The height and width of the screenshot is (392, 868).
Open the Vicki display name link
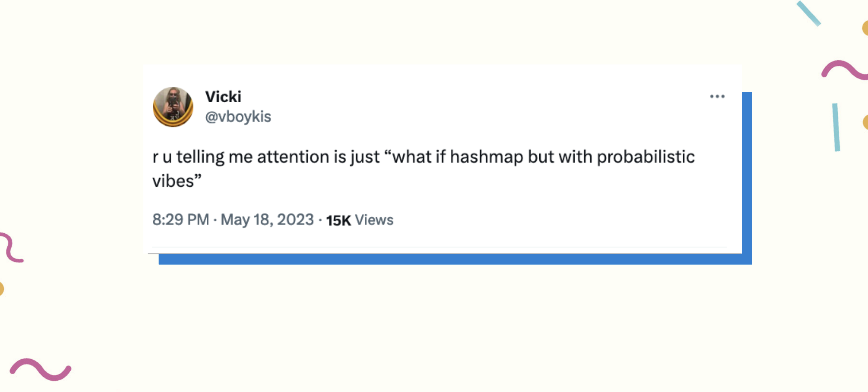click(223, 97)
